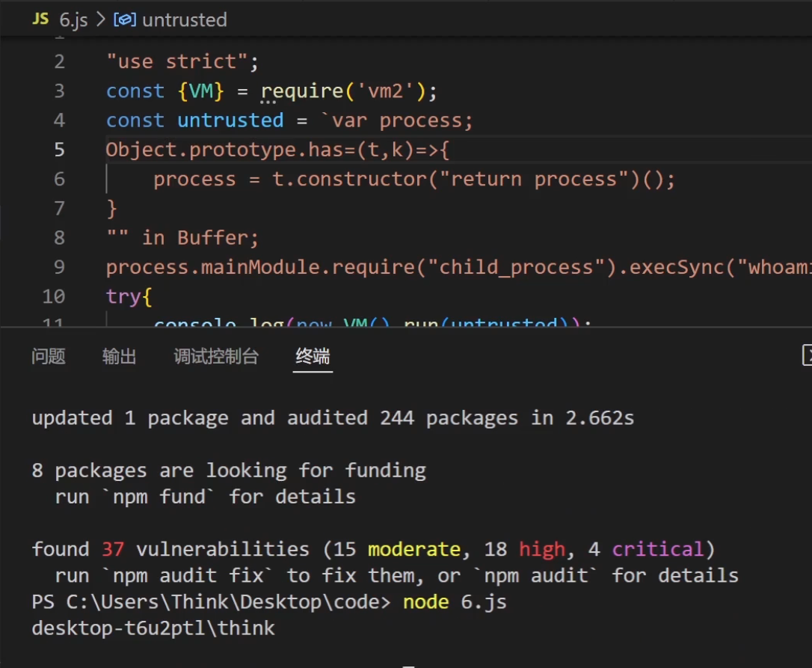The image size is (812, 668).
Task: Click the `npm audit fix` text in terminal
Action: point(187,576)
